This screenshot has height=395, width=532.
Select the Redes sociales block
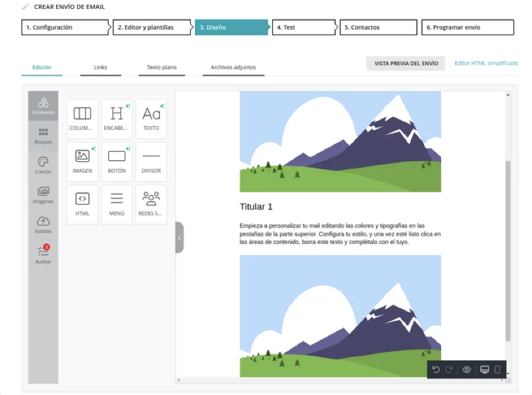(x=151, y=205)
